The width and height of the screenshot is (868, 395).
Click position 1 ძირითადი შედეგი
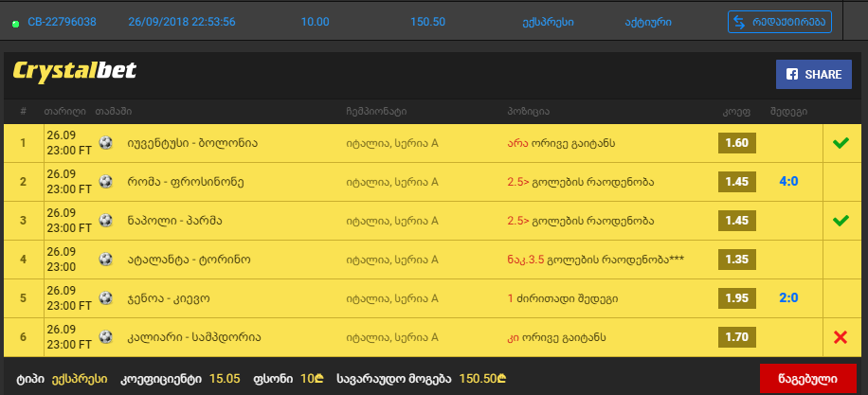point(563,298)
